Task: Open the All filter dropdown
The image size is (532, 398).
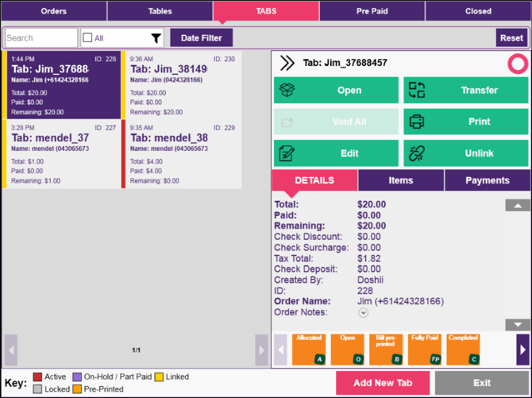Action: click(x=122, y=37)
